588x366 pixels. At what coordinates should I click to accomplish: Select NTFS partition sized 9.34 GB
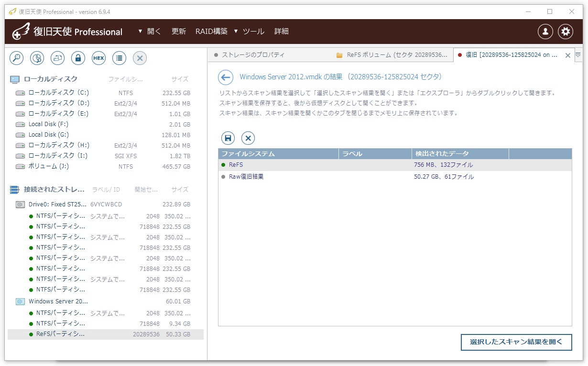pos(106,323)
